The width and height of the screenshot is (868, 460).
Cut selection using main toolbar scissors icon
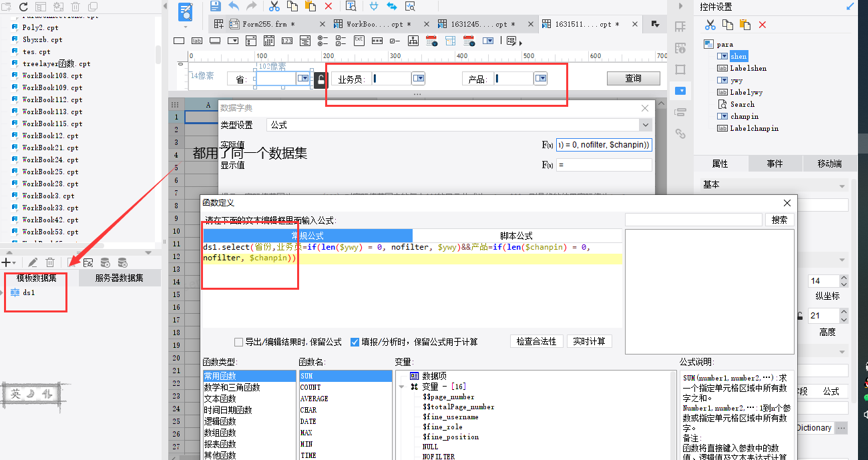[x=274, y=6]
